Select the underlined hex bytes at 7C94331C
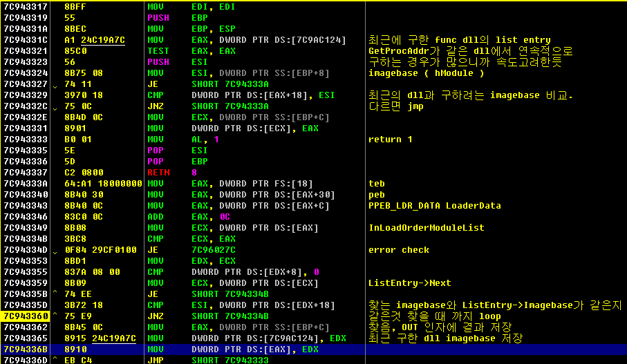The width and height of the screenshot is (627, 364). (103, 40)
